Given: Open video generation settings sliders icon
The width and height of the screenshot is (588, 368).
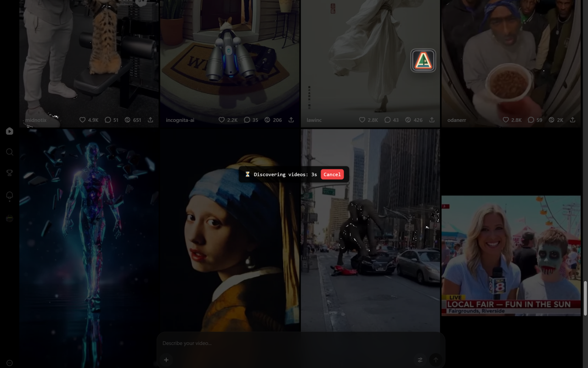Looking at the screenshot, I should tap(419, 360).
